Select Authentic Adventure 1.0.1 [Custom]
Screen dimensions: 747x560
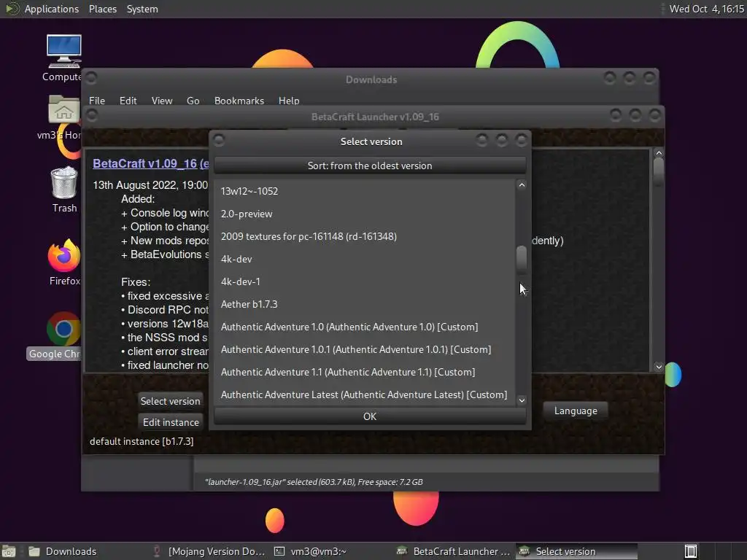click(x=365, y=349)
